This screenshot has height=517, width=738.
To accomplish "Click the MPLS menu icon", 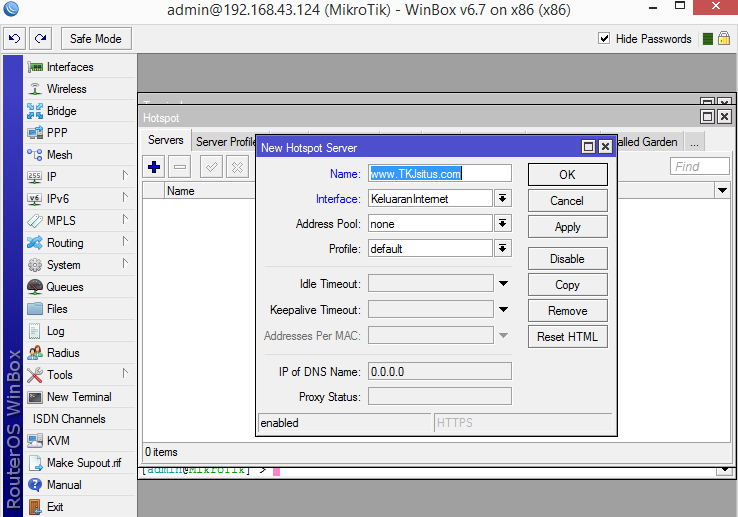I will coord(35,221).
